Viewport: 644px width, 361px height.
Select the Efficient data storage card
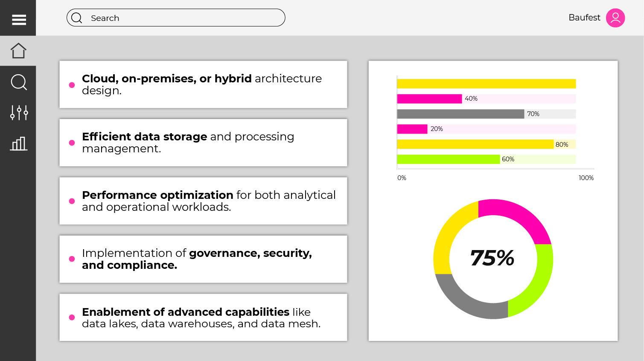[203, 143]
